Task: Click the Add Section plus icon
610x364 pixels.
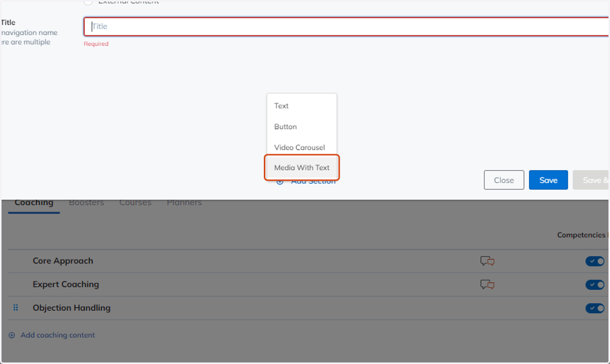Action: point(280,181)
